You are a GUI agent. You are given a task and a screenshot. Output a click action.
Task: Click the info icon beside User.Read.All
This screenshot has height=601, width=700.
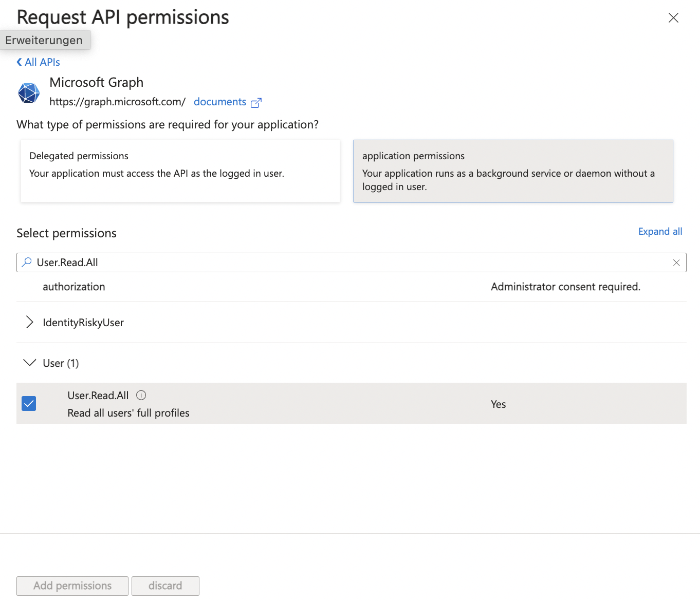point(141,395)
